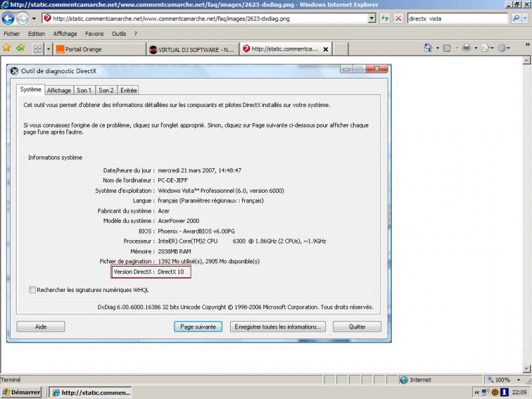Go forward with the browser Forward arrow
The image size is (532, 399).
tap(23, 19)
